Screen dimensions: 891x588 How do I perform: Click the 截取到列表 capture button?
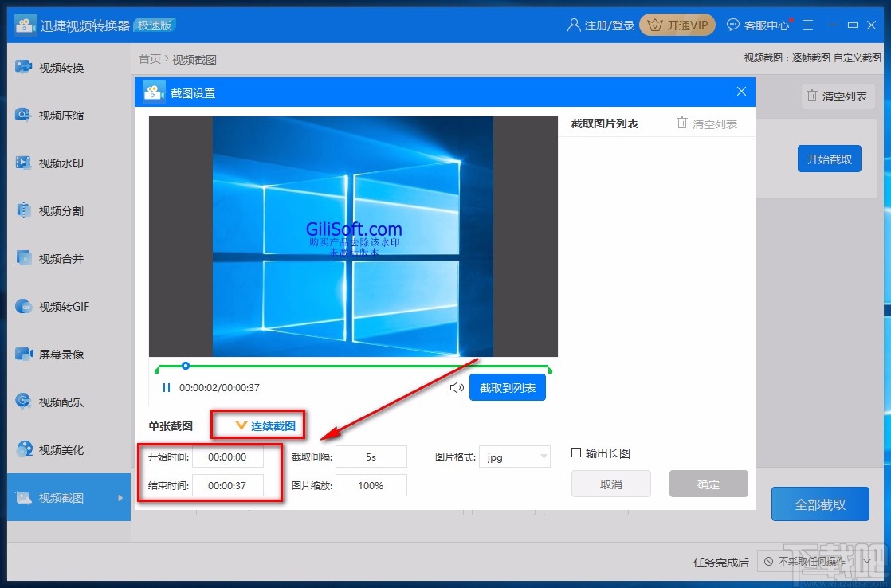[x=508, y=387]
